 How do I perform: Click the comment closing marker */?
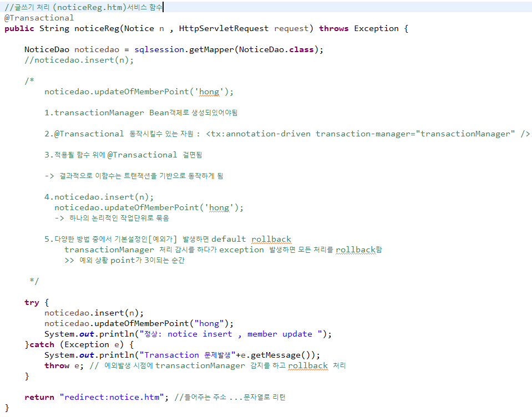(34, 281)
